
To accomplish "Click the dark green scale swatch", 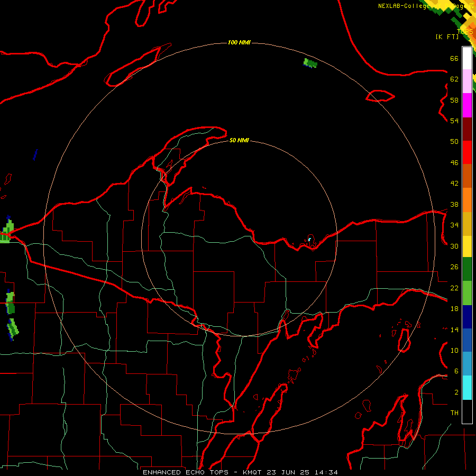I will click(x=467, y=269).
